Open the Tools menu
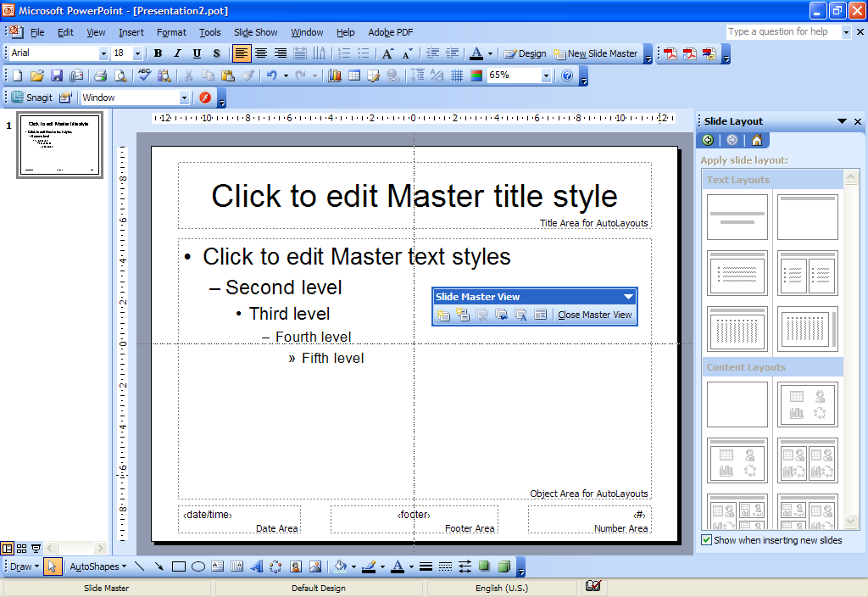 click(210, 32)
